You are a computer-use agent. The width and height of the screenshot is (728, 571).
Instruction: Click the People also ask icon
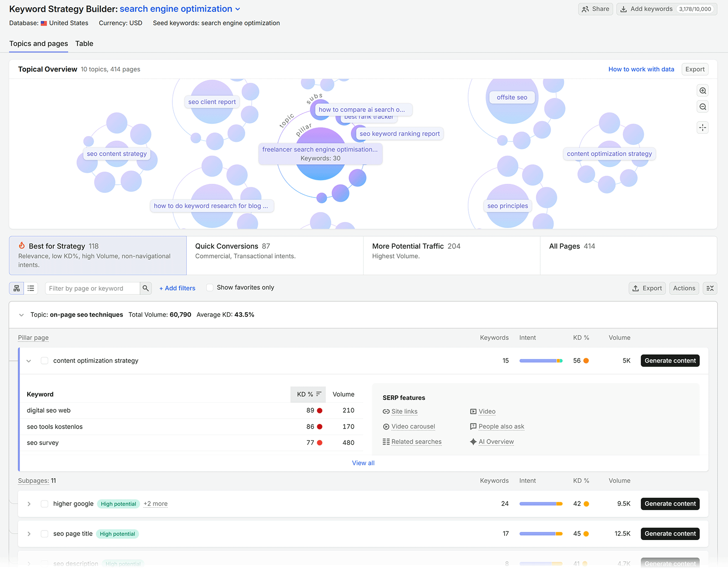(x=473, y=427)
